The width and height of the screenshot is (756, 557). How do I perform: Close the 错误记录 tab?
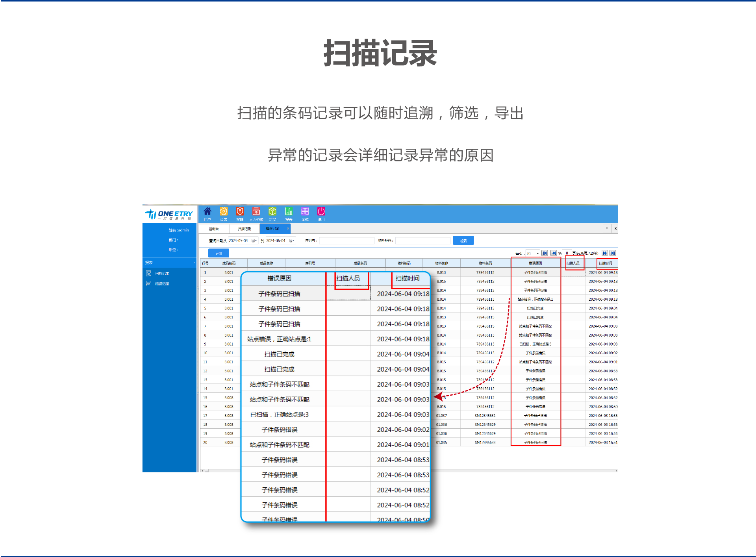click(288, 228)
